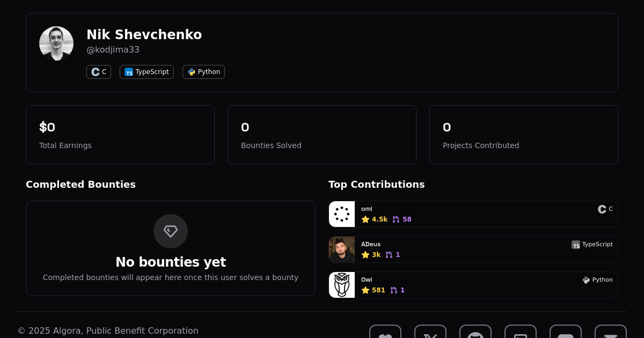Click the C language badge under the username
Screen dimensions: 644x338
pos(99,72)
